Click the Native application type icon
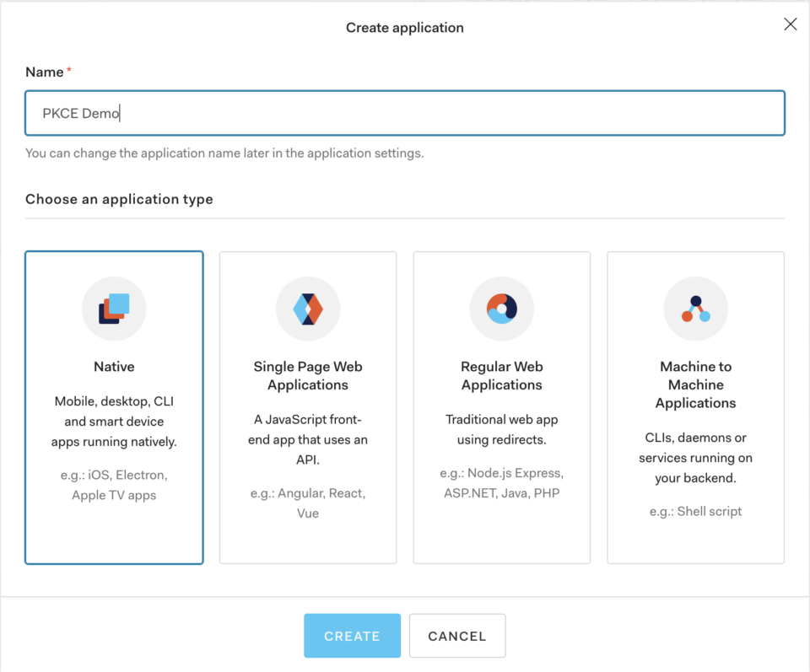810x672 pixels. click(x=114, y=309)
